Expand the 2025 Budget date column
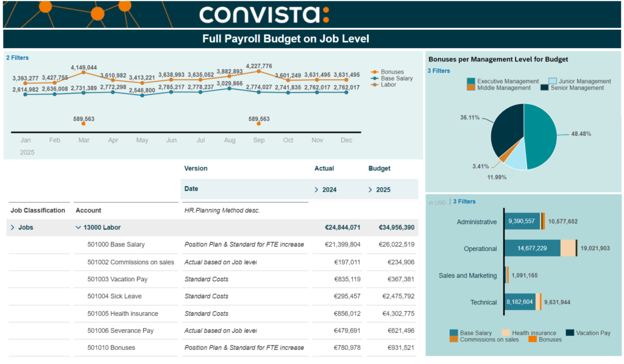This screenshot has height=364, width=624. (x=370, y=190)
